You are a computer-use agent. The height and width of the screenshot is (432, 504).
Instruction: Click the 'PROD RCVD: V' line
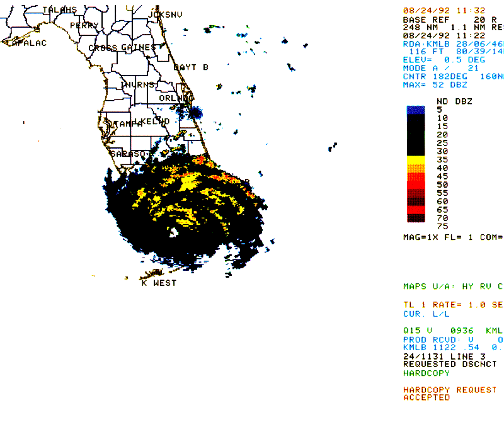pos(453,340)
